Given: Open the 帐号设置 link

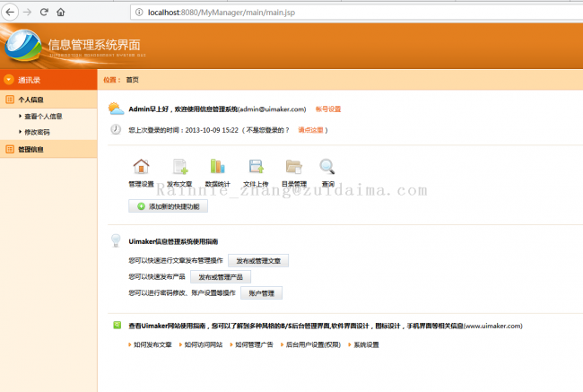Looking at the screenshot, I should [x=328, y=109].
